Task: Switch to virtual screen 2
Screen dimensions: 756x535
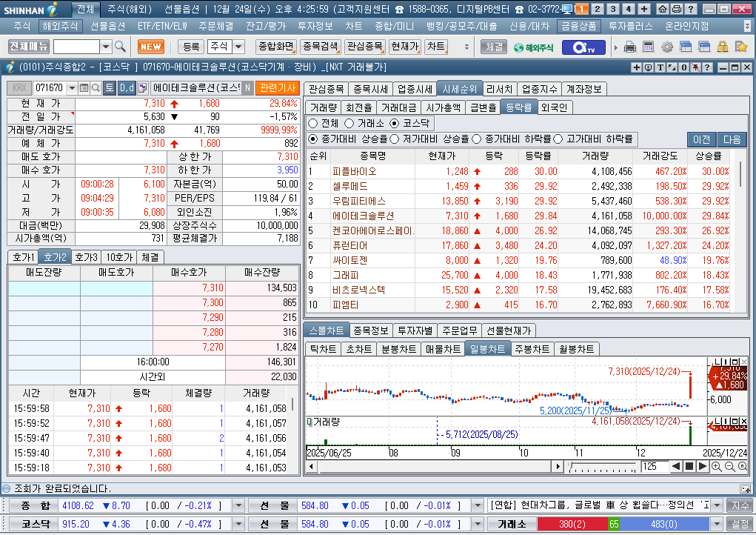Action: pyautogui.click(x=598, y=9)
